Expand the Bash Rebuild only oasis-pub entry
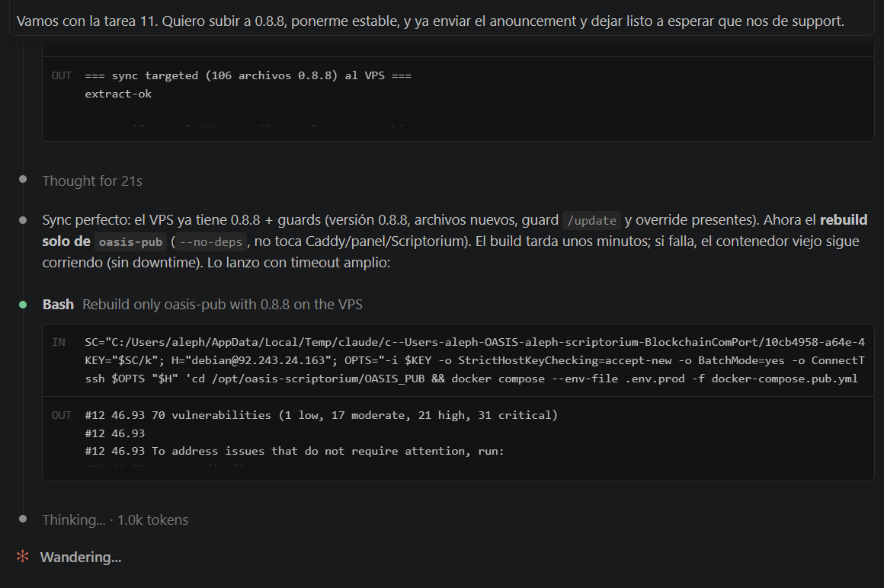The width and height of the screenshot is (884, 588). click(x=203, y=304)
